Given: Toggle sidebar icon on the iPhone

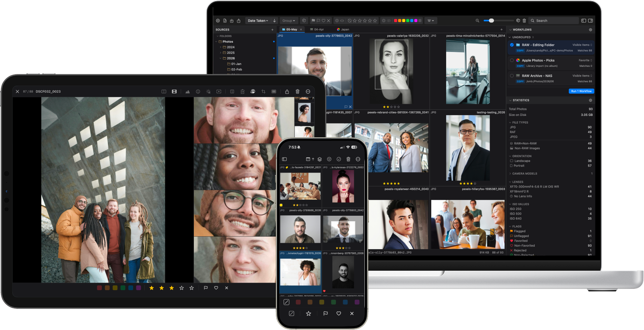Looking at the screenshot, I should coord(284,159).
